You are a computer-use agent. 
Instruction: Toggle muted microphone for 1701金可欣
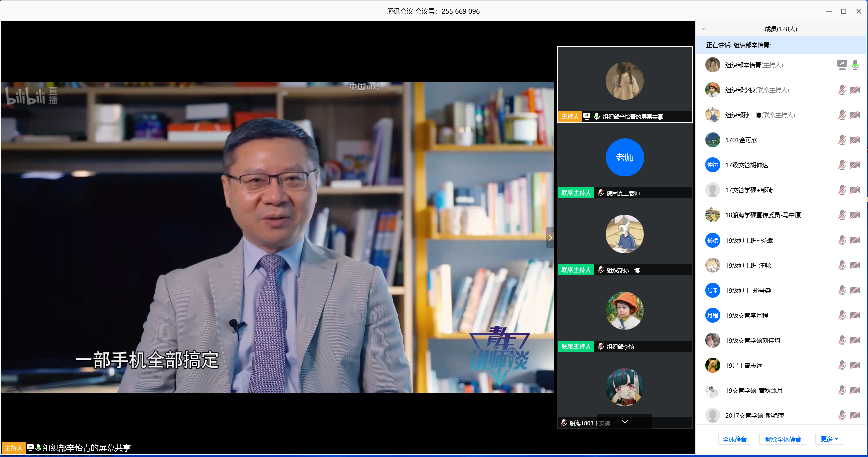click(x=842, y=140)
